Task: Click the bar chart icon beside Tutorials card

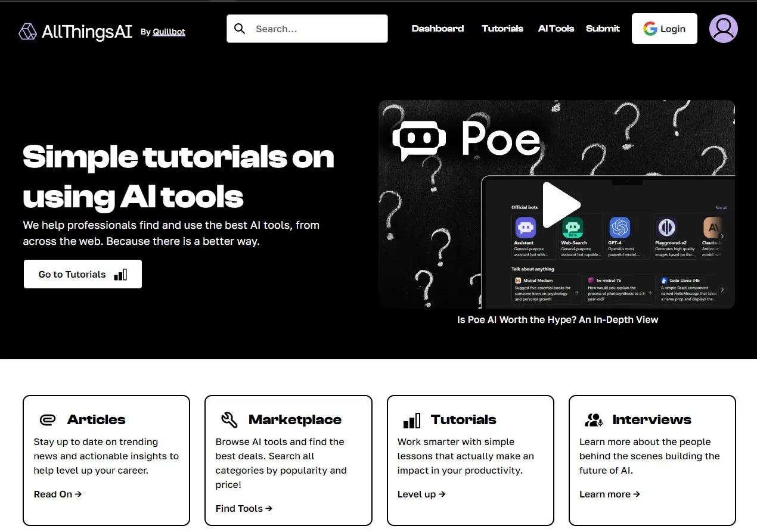Action: [x=411, y=421]
